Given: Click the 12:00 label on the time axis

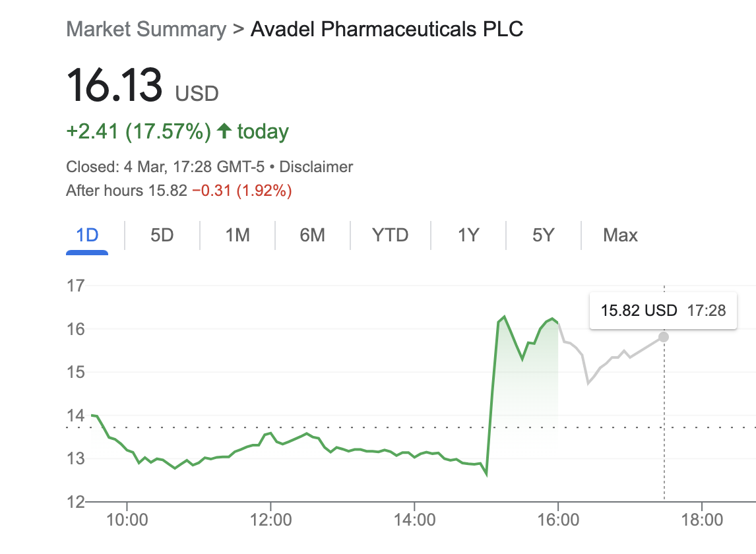Looking at the screenshot, I should (271, 520).
